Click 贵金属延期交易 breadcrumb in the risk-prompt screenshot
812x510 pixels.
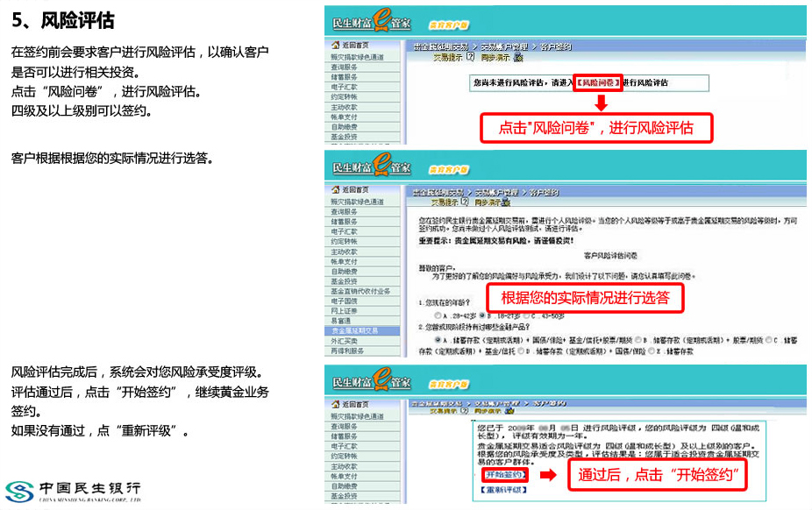click(x=441, y=46)
